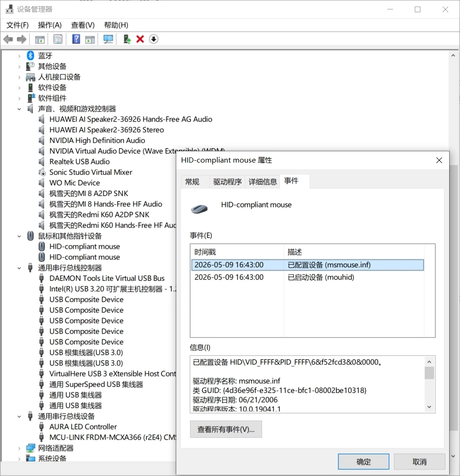Viewport: 460px width, 476px height.
Task: Collapse the 通用串行总线控制器 node
Action: point(19,268)
